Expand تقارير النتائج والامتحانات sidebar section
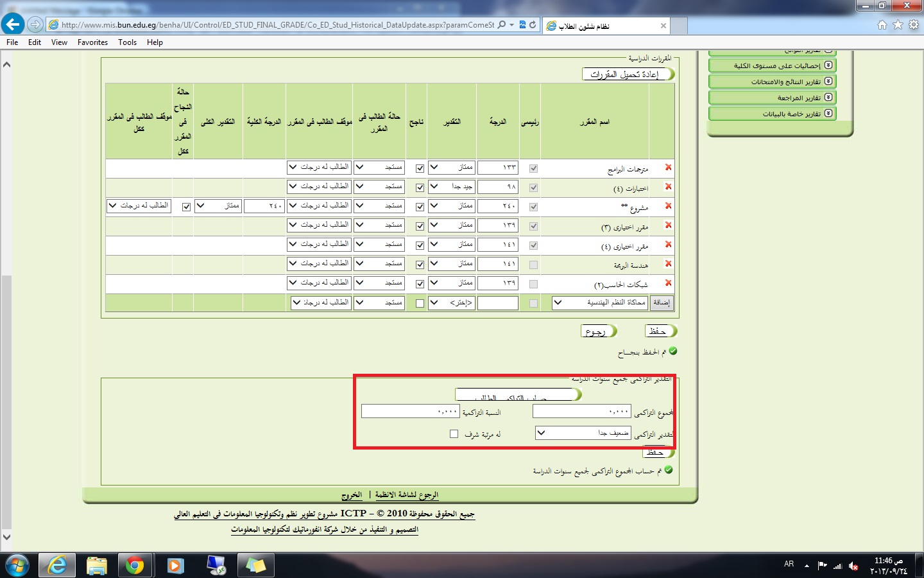Screen dimensions: 924x578 pos(773,82)
